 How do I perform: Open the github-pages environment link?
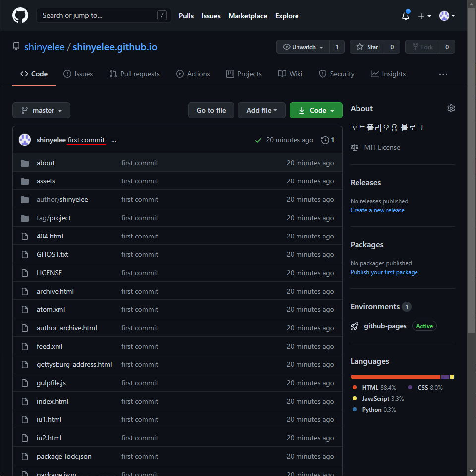(385, 326)
